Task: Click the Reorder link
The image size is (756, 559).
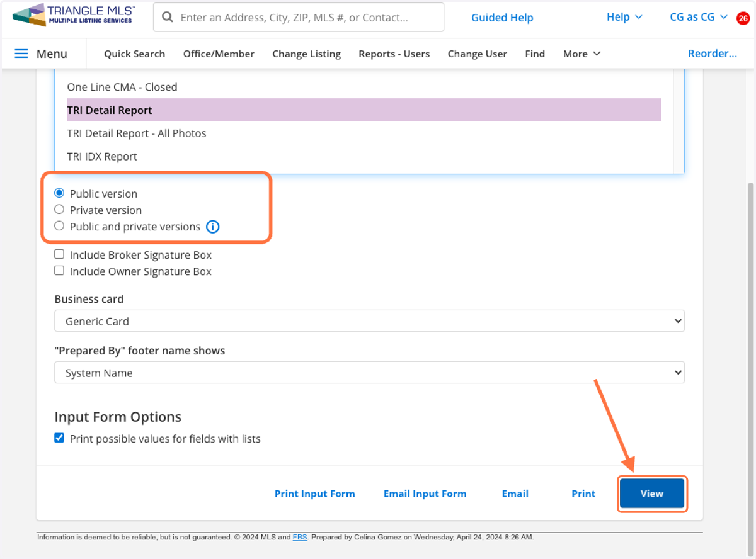Action: point(713,54)
